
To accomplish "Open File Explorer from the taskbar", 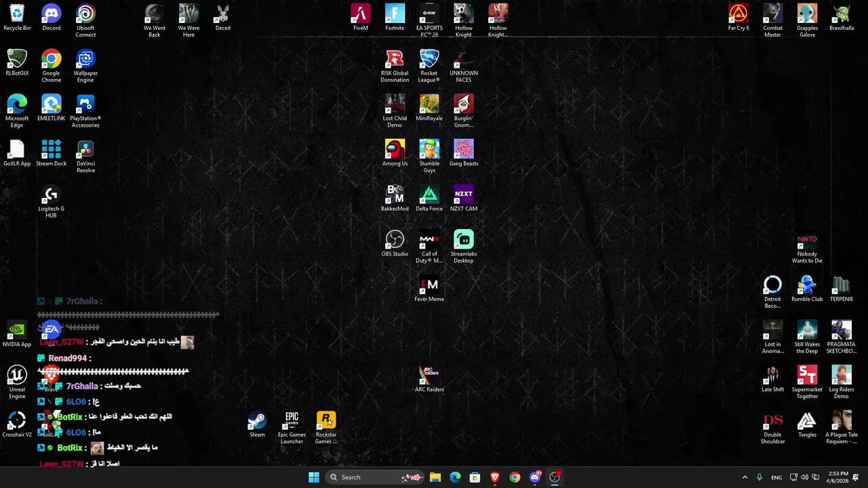I will coord(435,477).
